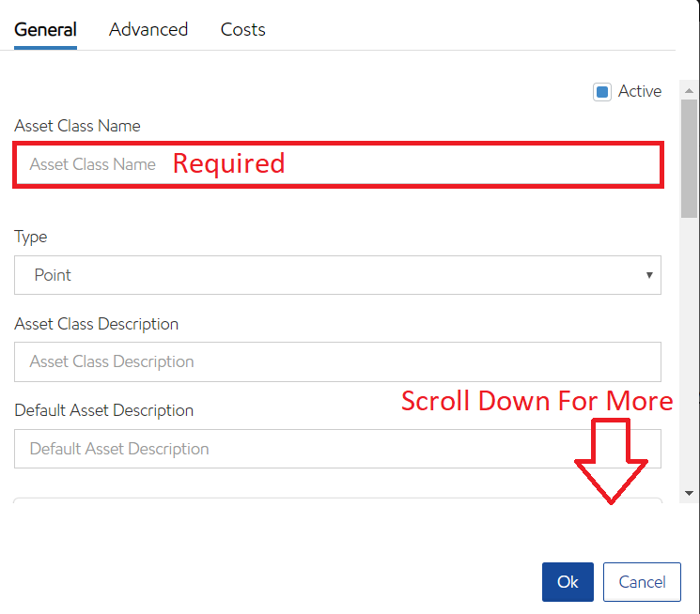Switch to the General tab

[x=45, y=29]
